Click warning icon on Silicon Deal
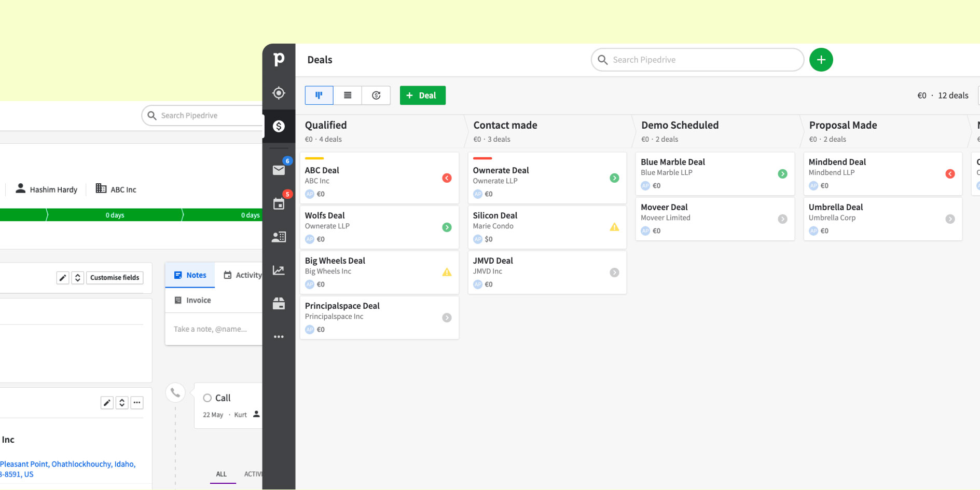980x490 pixels. tap(614, 227)
